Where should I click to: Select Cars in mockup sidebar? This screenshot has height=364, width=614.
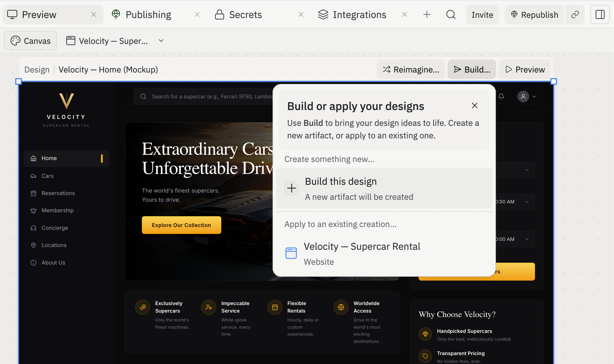click(x=66, y=176)
